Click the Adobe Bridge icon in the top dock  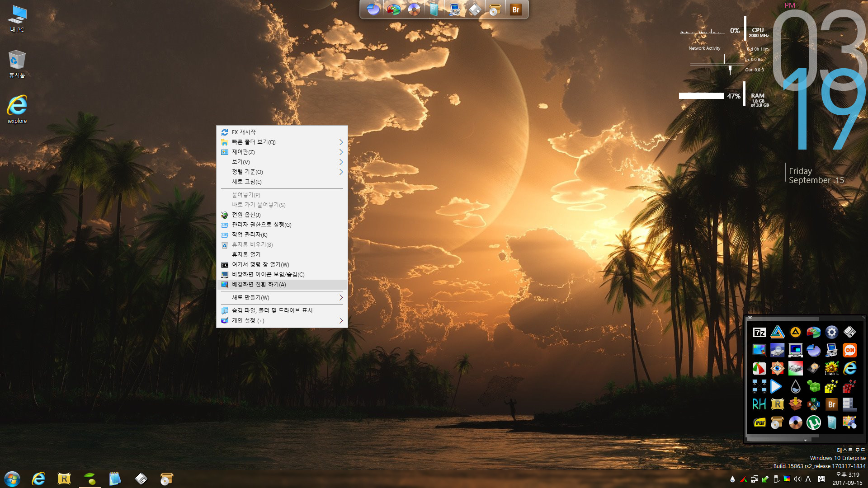[516, 9]
